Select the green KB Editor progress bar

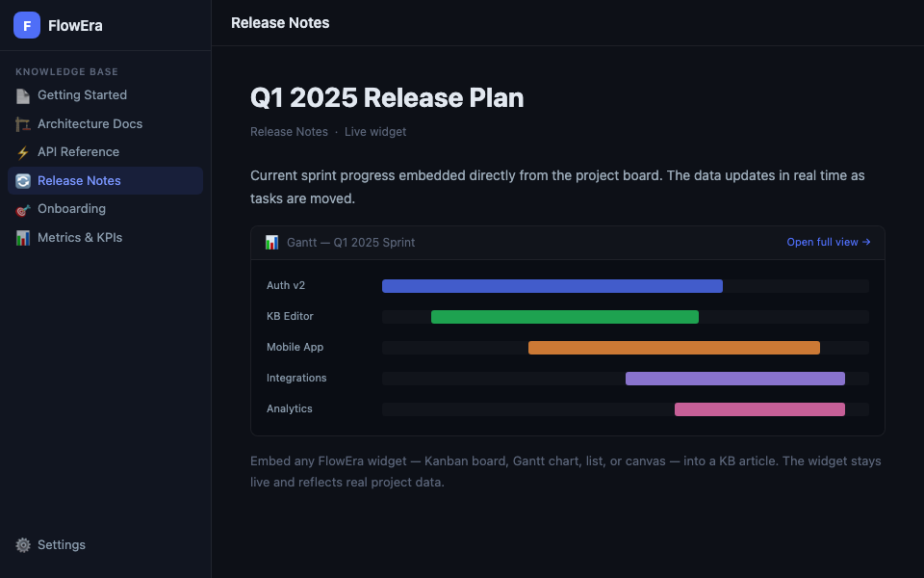coord(564,317)
